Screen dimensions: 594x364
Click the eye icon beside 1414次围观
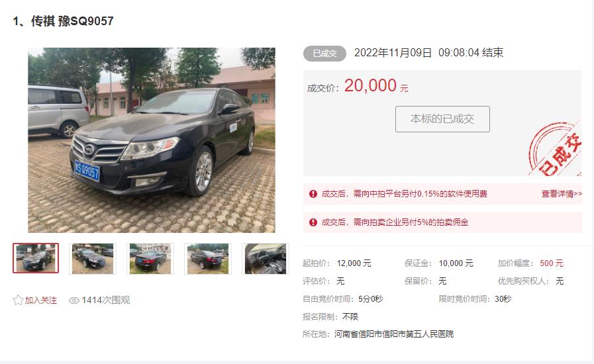[x=74, y=300]
